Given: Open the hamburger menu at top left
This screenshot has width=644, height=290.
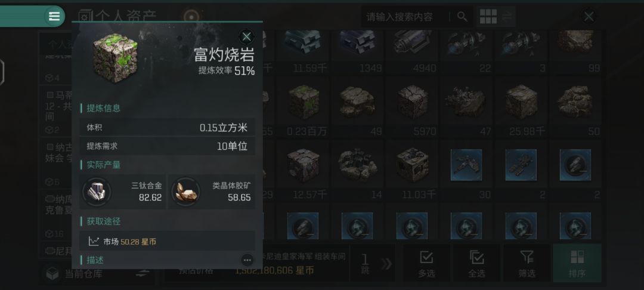Looking at the screenshot, I should [x=54, y=17].
